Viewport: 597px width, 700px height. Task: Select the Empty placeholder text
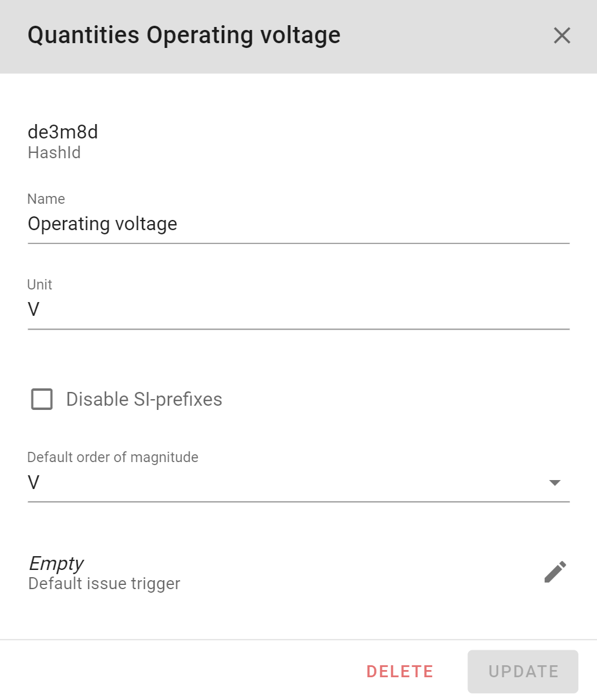(x=56, y=563)
